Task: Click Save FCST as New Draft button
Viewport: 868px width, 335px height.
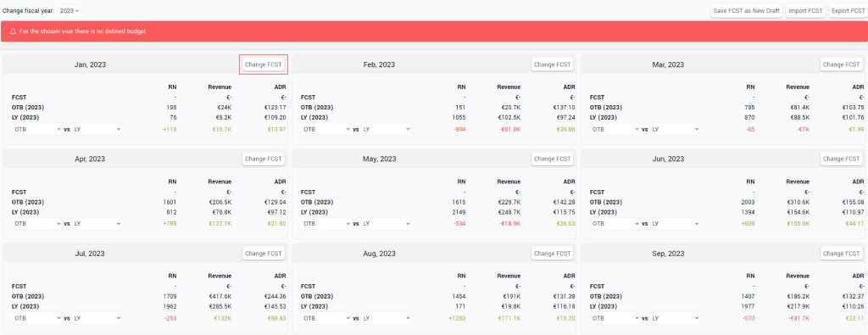Action: pyautogui.click(x=746, y=11)
